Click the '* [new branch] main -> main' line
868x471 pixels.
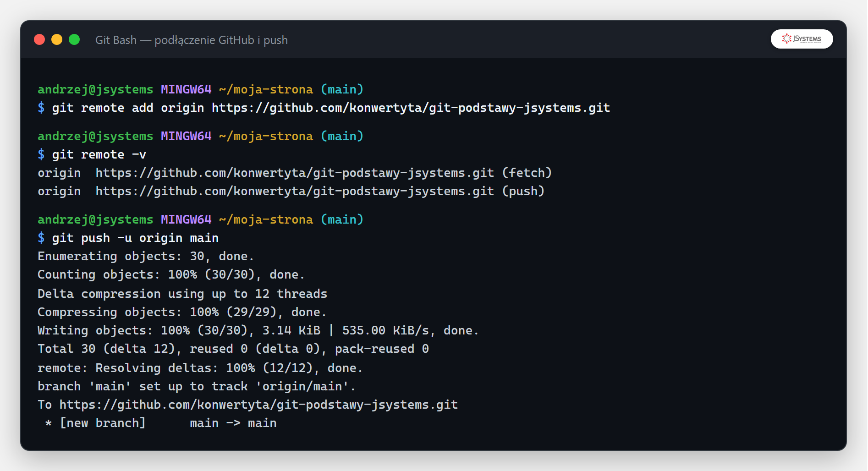point(161,423)
